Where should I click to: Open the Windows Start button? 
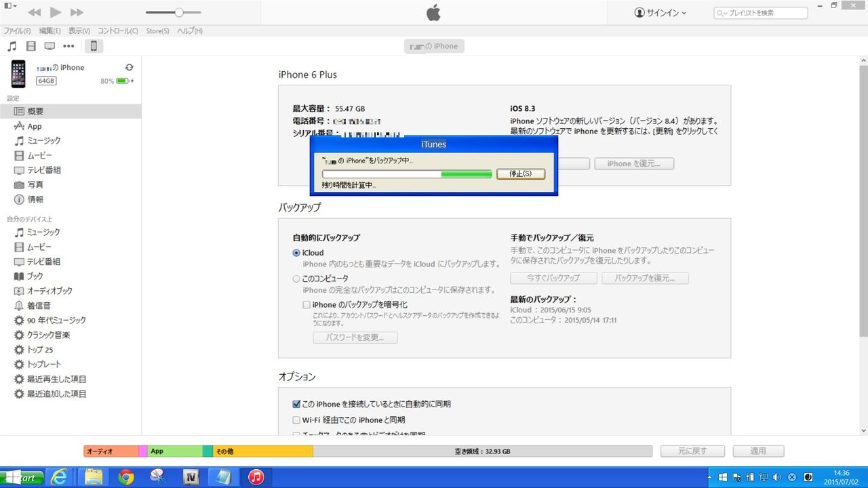[x=22, y=478]
